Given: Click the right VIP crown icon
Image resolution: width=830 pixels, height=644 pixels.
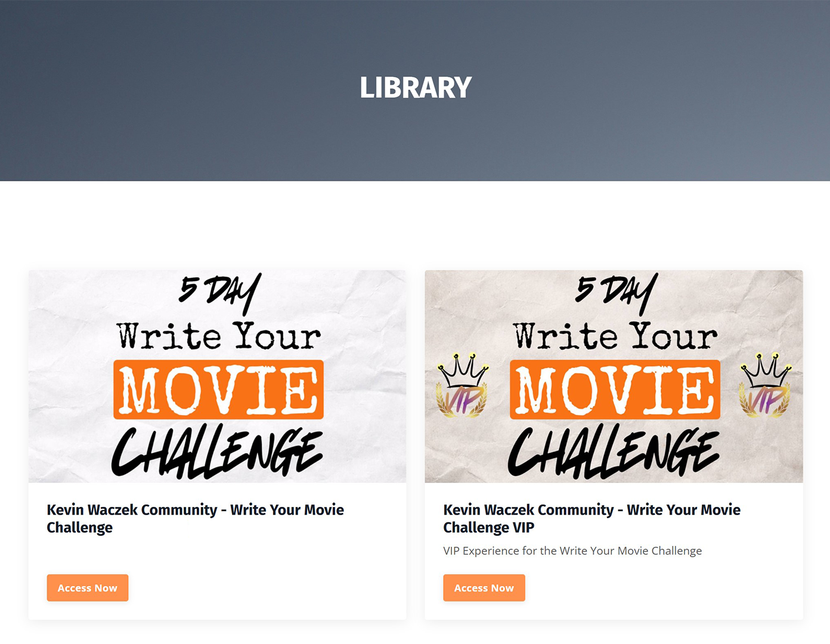Looking at the screenshot, I should click(765, 385).
